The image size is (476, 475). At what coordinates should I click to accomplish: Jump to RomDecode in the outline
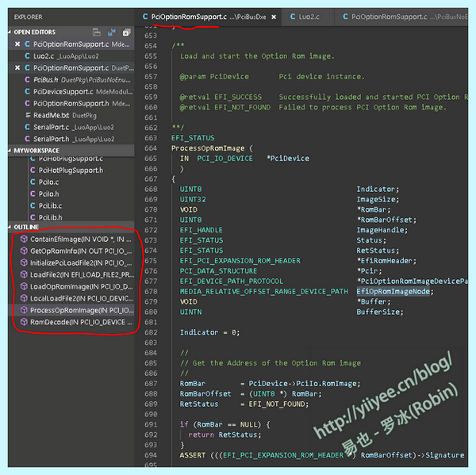71,322
